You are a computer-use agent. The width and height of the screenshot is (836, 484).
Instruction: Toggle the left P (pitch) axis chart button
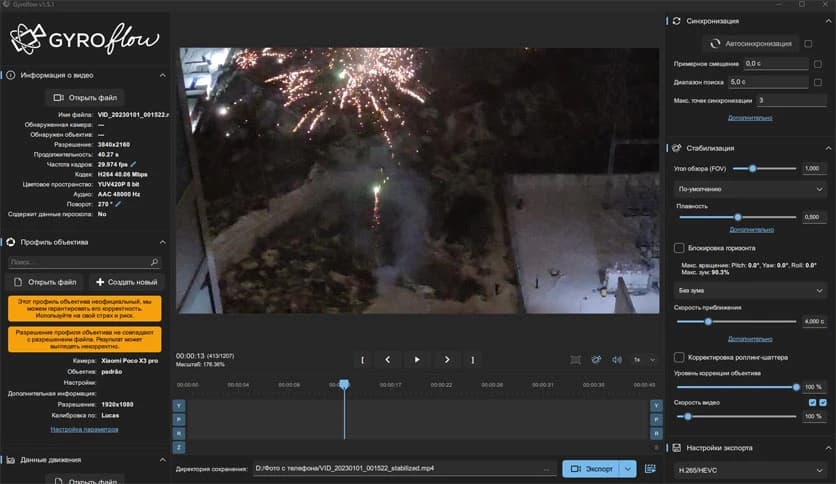179,420
